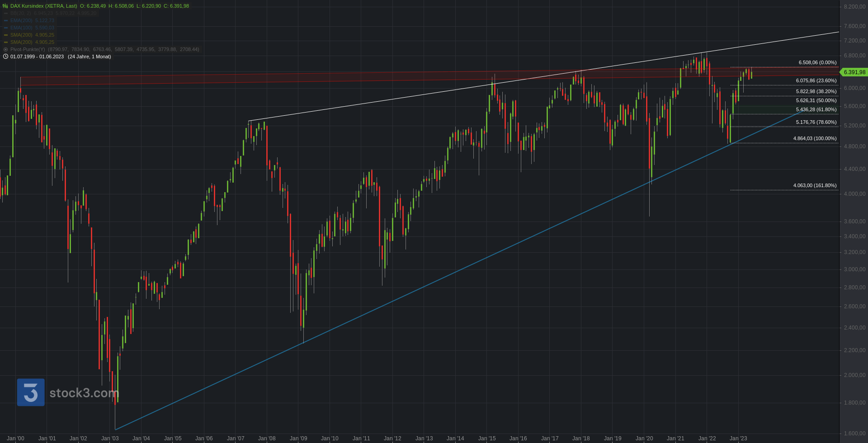The width and height of the screenshot is (868, 443).
Task: Open the EMA(100) indicator label settings
Action: [21, 28]
